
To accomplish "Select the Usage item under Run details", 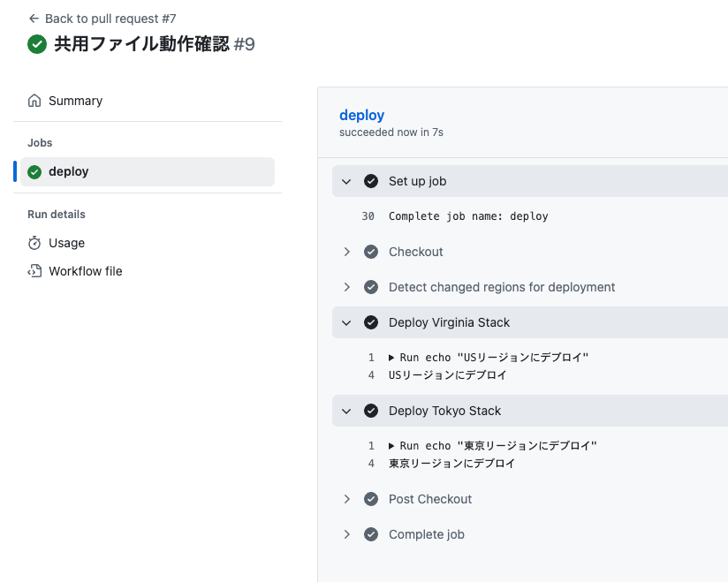I will click(x=66, y=243).
